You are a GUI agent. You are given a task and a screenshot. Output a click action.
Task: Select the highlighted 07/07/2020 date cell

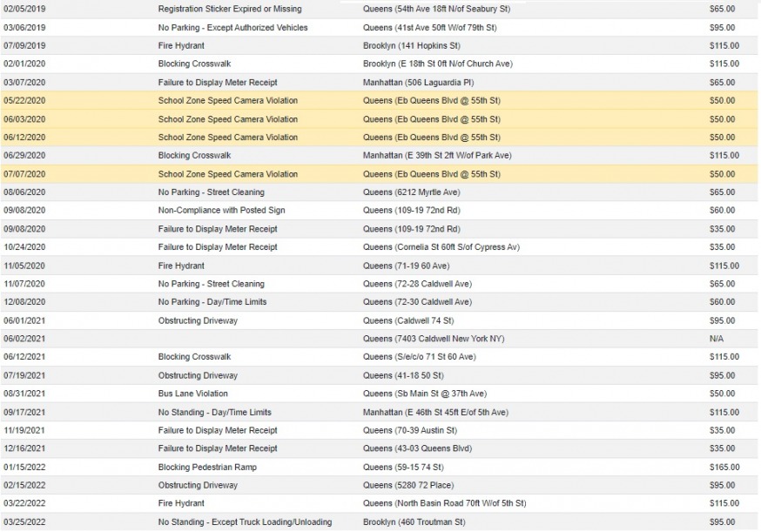(x=24, y=174)
